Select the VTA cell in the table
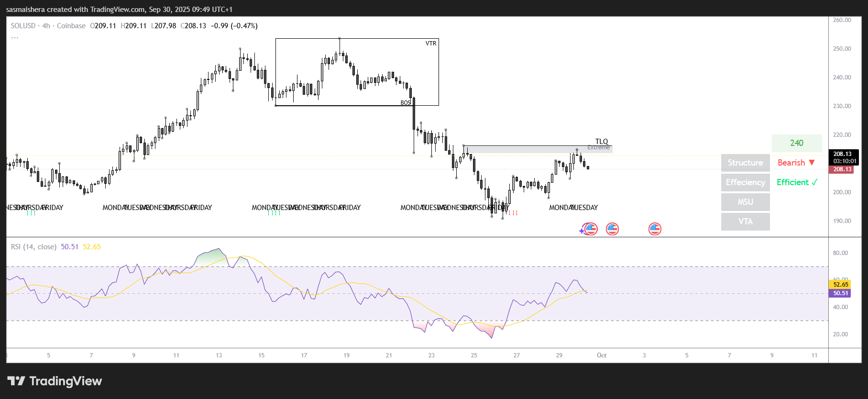 point(745,222)
